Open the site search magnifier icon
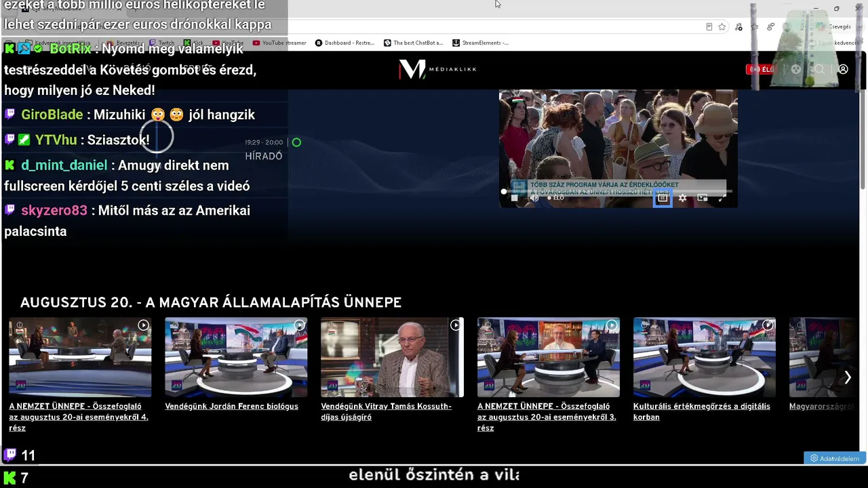Screen dimensions: 868x488 pos(820,69)
